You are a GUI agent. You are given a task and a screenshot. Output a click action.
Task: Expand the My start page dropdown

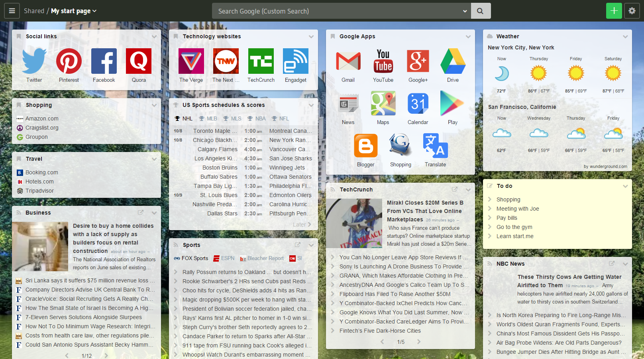[x=74, y=11]
